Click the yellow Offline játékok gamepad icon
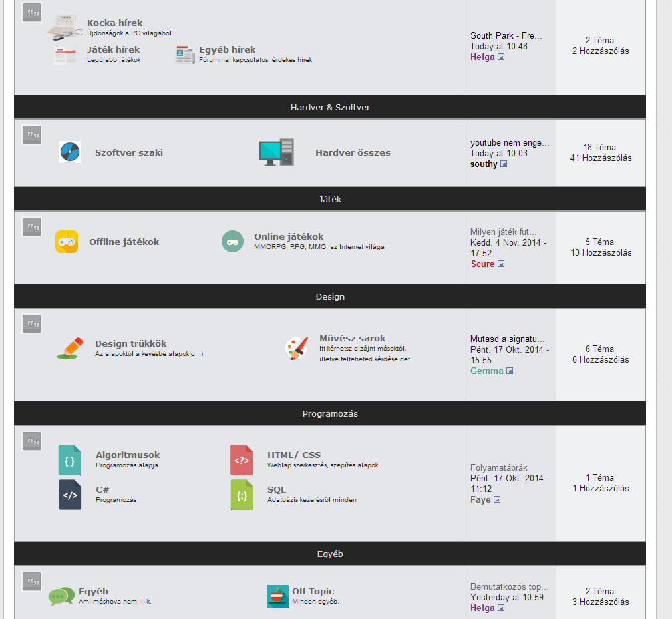The image size is (672, 619). (67, 242)
